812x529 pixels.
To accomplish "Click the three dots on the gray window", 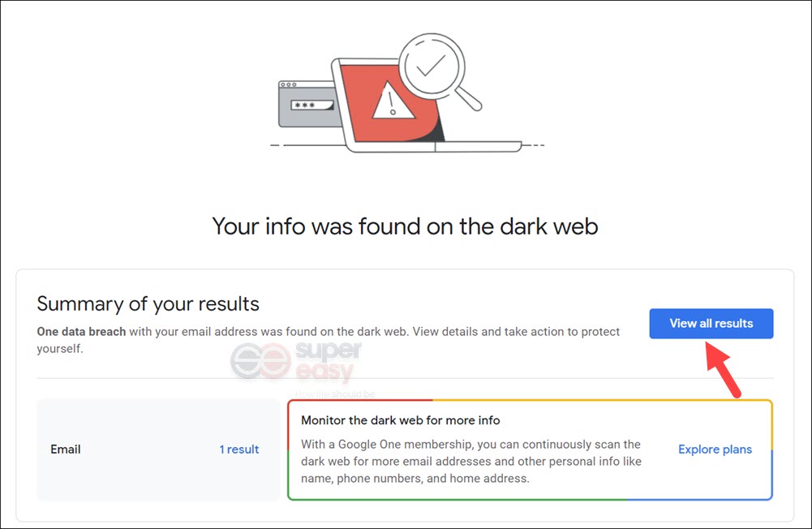I will tap(289, 84).
